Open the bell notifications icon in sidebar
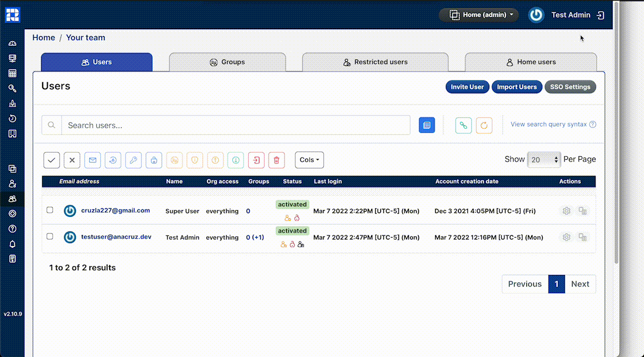This screenshot has width=644, height=357. [x=13, y=243]
